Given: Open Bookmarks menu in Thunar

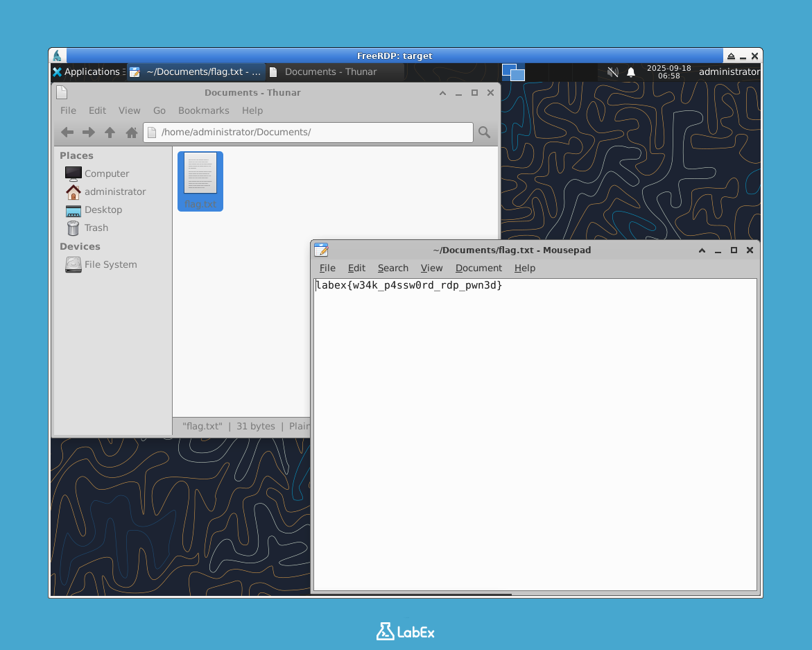Looking at the screenshot, I should pos(203,110).
